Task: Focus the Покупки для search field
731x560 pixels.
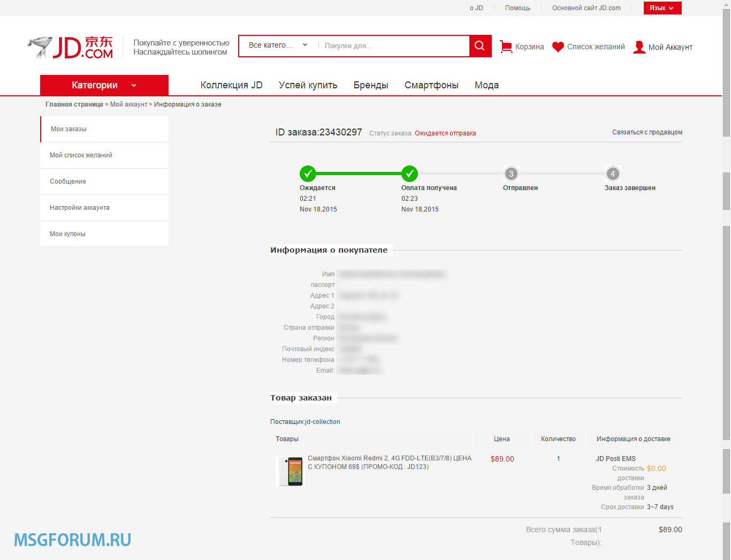Action: 393,46
